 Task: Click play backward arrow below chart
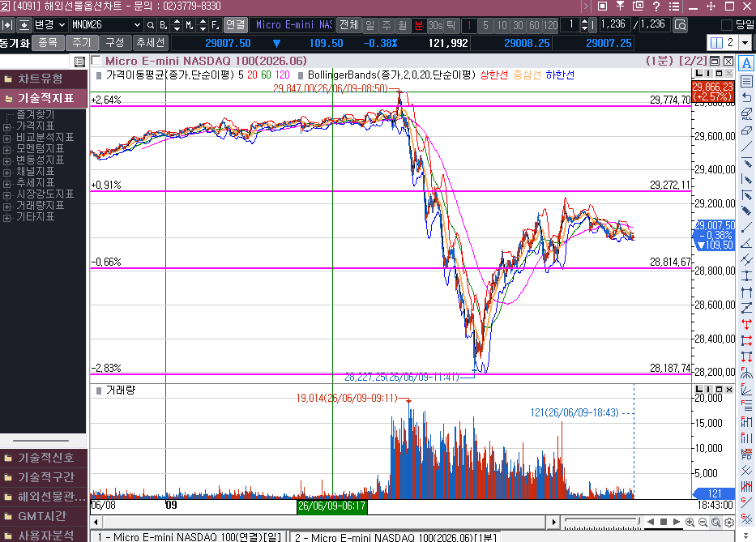pyautogui.click(x=651, y=522)
